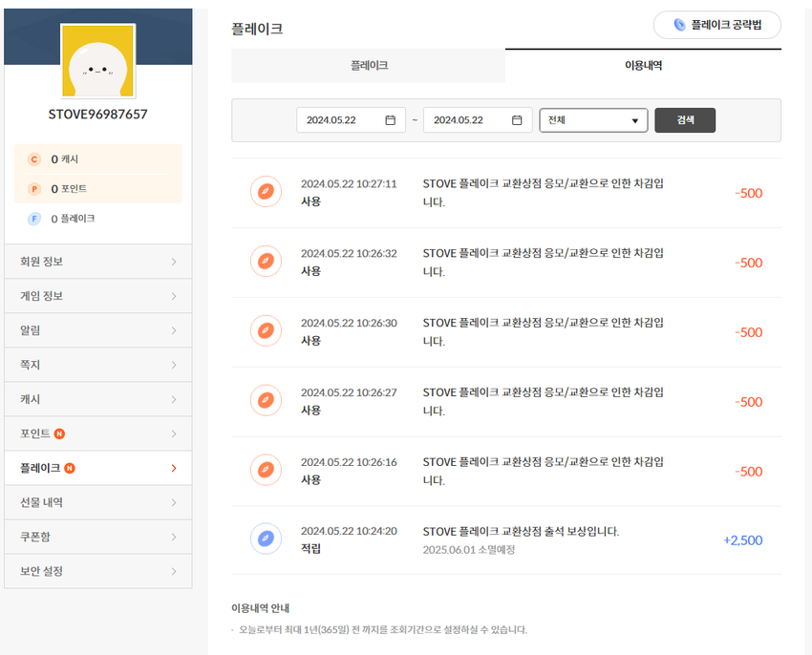The image size is (812, 655).
Task: Click -500 amount of 10:26:32 entry
Action: tap(748, 263)
